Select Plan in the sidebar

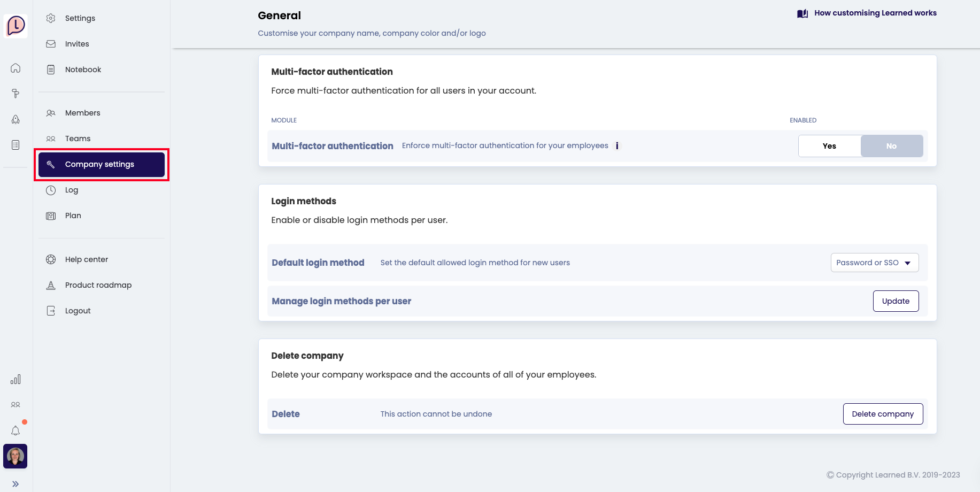(73, 216)
